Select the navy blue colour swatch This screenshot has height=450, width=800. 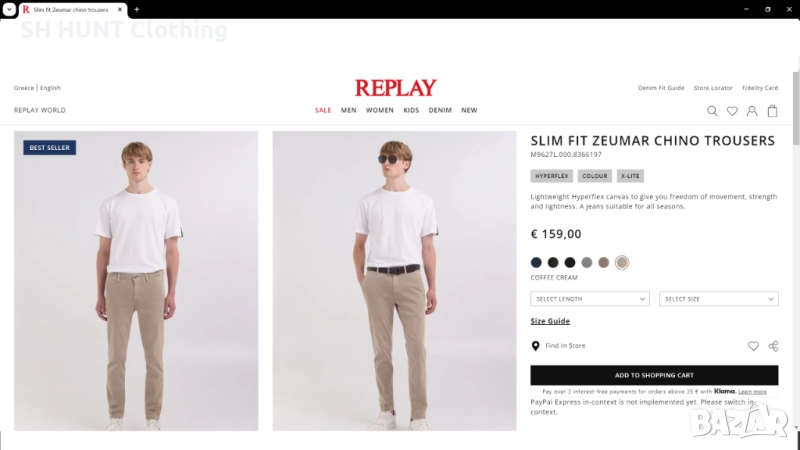coord(536,263)
